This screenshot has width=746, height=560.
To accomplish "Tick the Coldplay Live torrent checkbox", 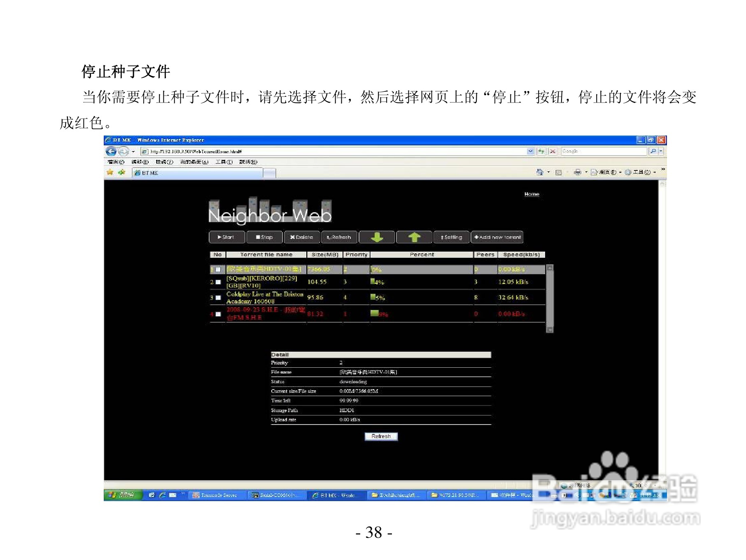I will pos(218,298).
